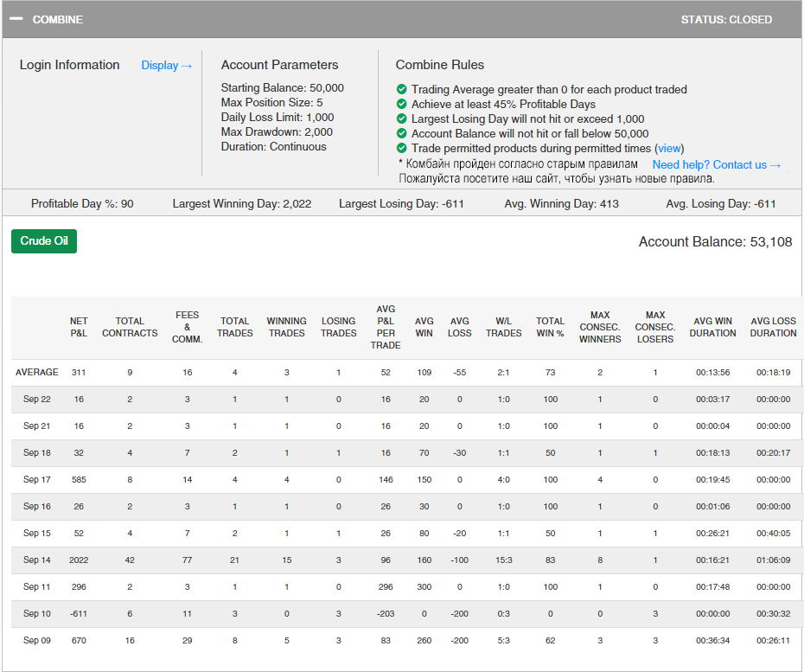Click the FEES & COMM. column header
This screenshot has width=804, height=672.
point(187,327)
